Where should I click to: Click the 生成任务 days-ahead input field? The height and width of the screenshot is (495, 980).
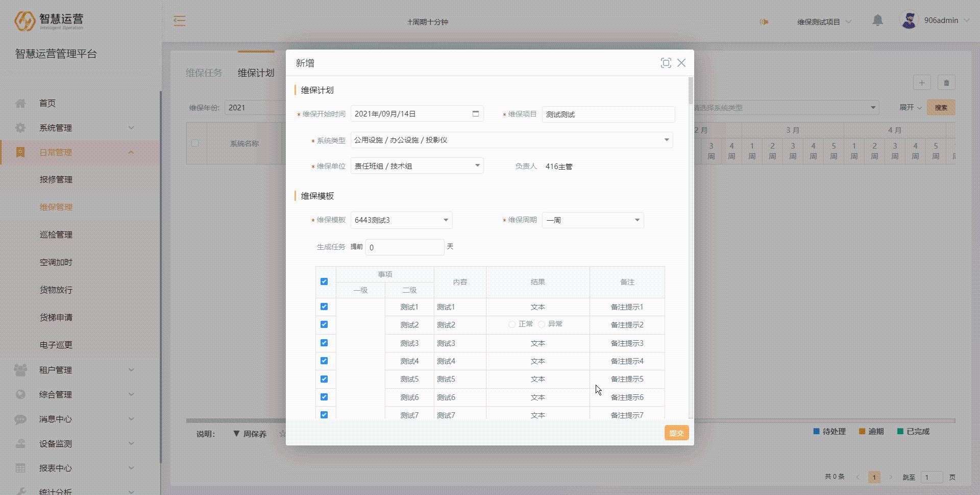(x=405, y=247)
